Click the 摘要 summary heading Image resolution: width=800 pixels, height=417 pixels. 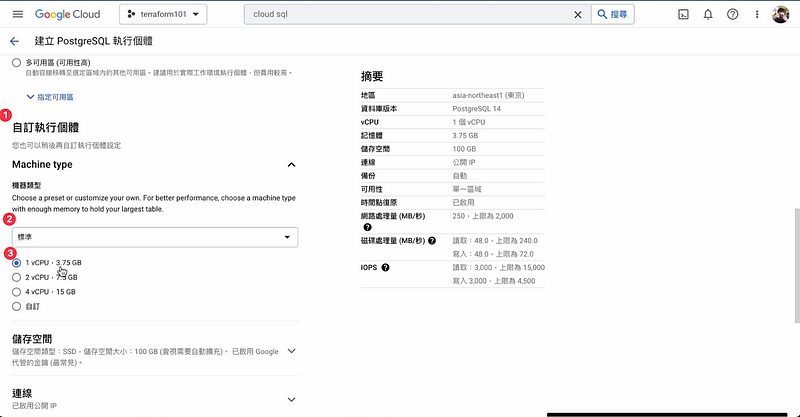(372, 77)
